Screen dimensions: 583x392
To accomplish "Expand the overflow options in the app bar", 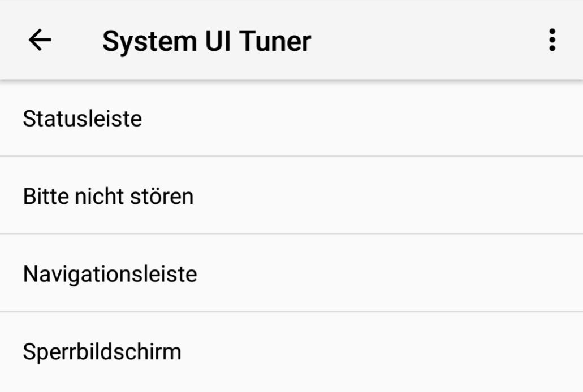I will coord(552,41).
